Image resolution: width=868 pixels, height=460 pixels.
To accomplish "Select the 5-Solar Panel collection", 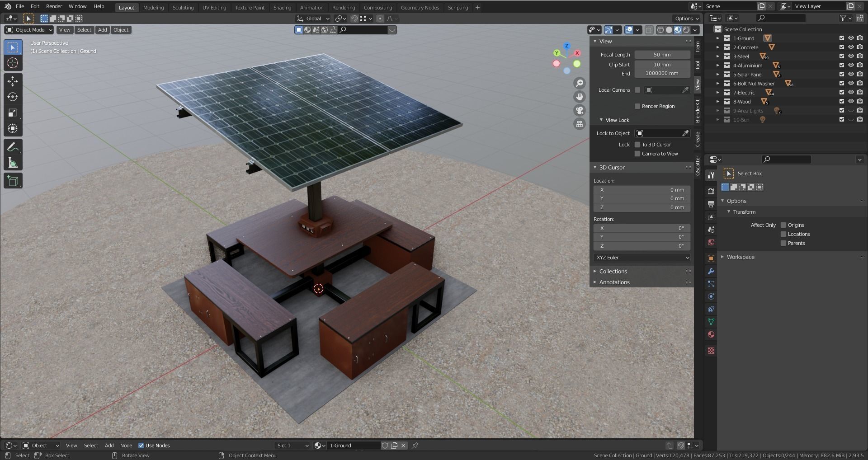I will [748, 75].
